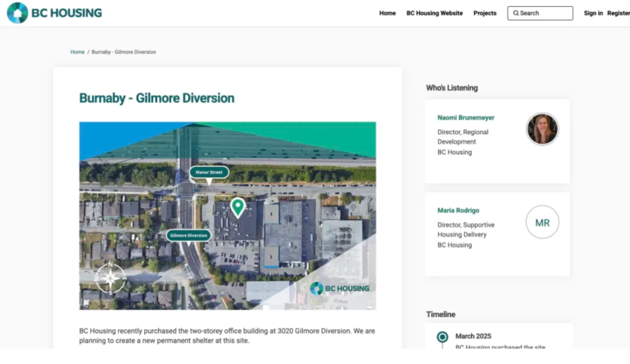Click the BC HOUSING header wordmark

pyautogui.click(x=66, y=13)
